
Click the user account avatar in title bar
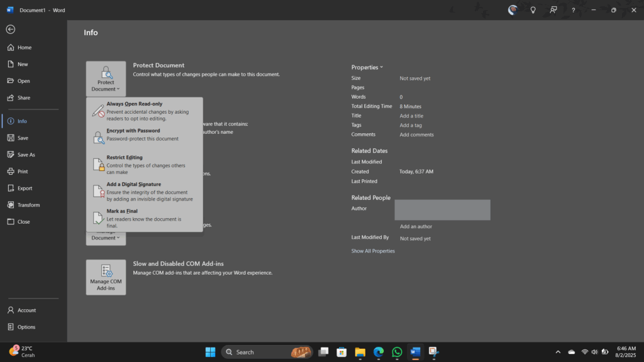pyautogui.click(x=513, y=10)
